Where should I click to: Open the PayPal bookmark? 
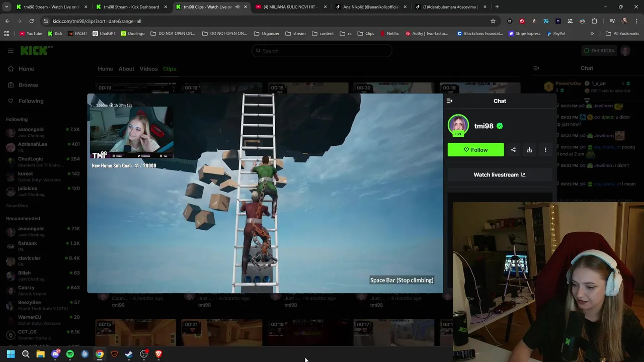(555, 34)
